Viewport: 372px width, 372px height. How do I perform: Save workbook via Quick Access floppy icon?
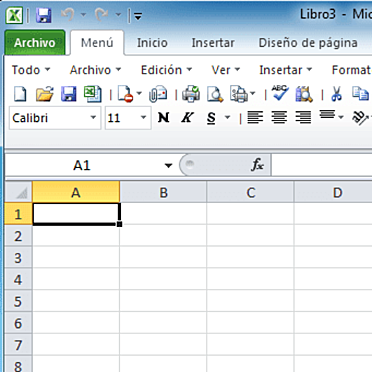(x=43, y=15)
